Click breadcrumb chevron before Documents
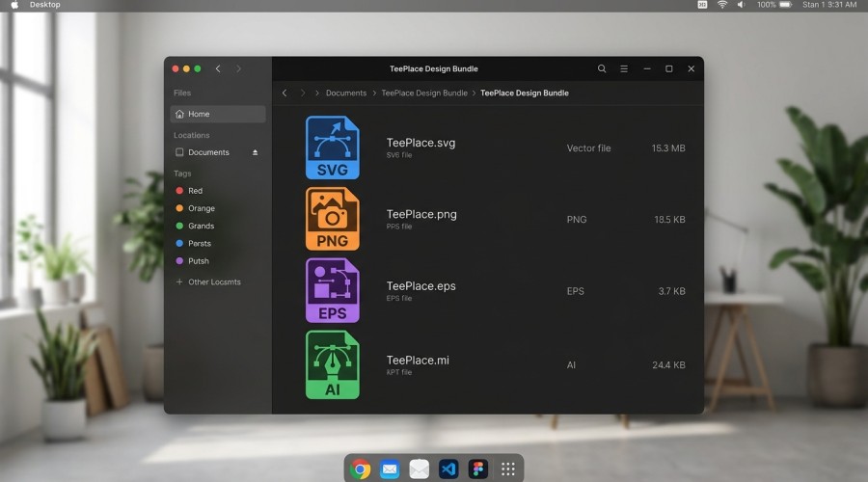 317,93
